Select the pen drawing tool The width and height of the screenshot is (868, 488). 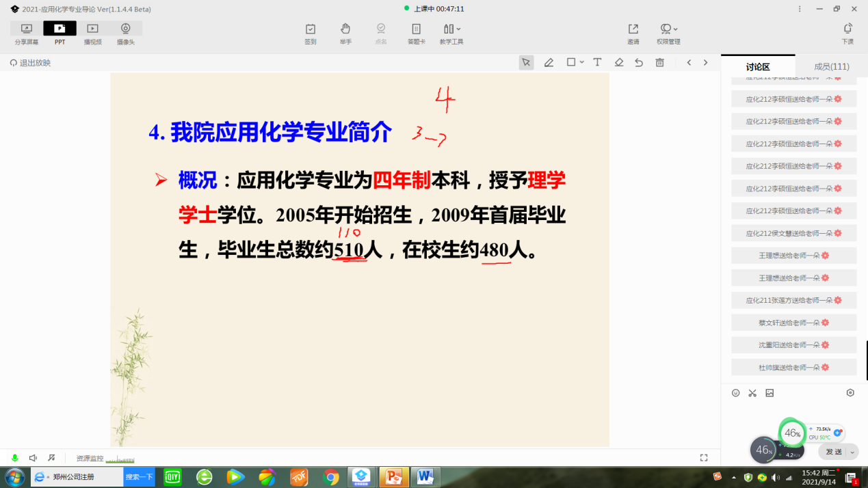pos(549,62)
